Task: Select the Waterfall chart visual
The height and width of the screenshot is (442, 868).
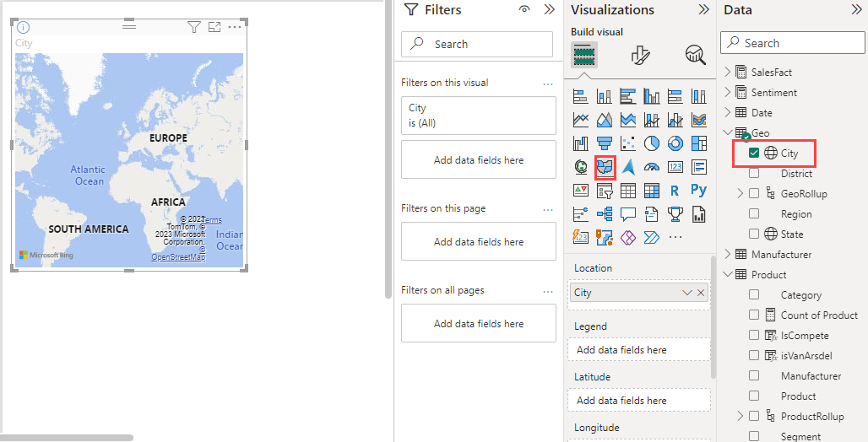Action: click(580, 143)
